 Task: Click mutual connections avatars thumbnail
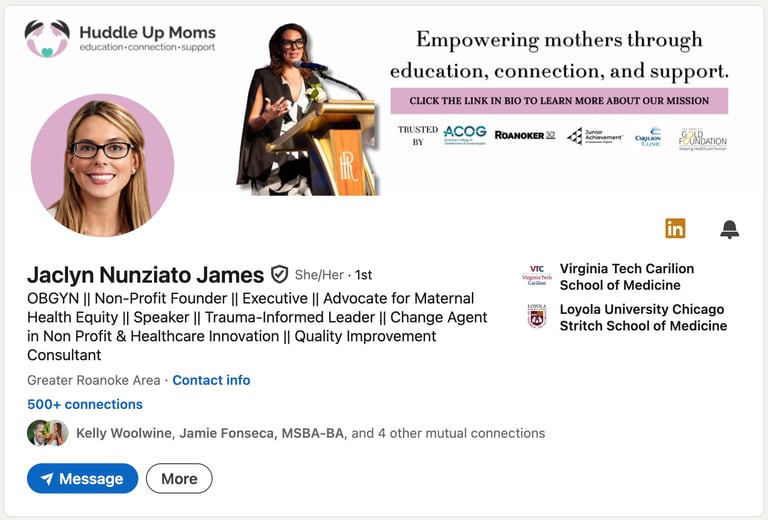point(47,433)
